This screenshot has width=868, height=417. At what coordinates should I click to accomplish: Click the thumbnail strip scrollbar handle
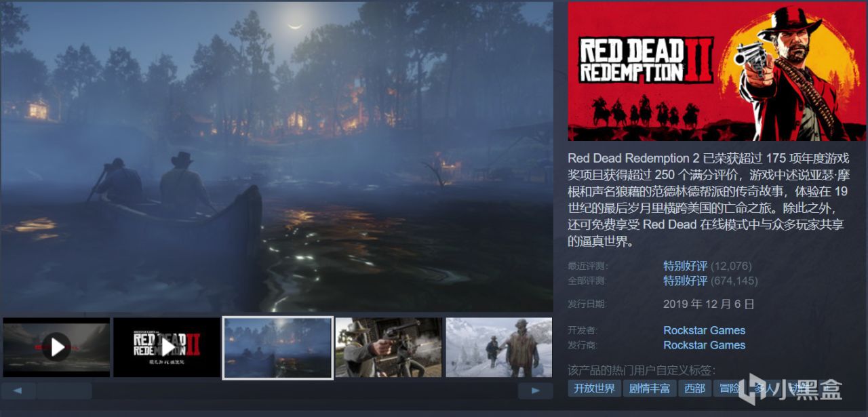64,391
